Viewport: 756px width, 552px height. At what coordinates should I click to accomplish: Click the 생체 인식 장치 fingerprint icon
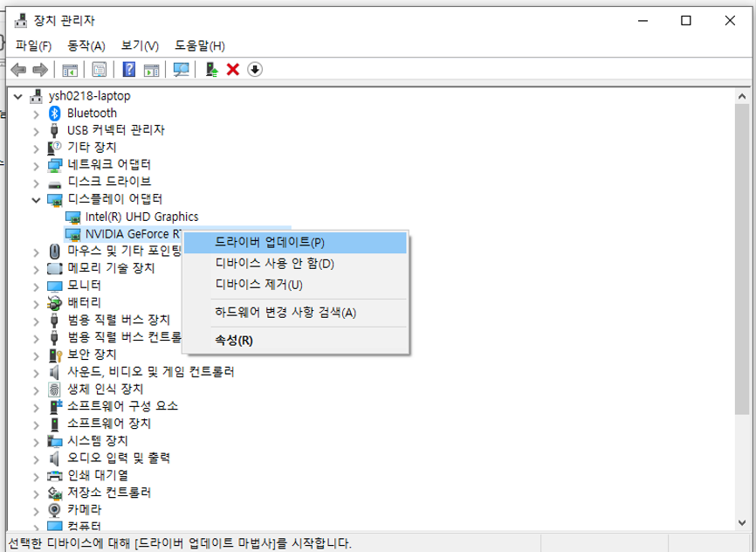tap(54, 390)
